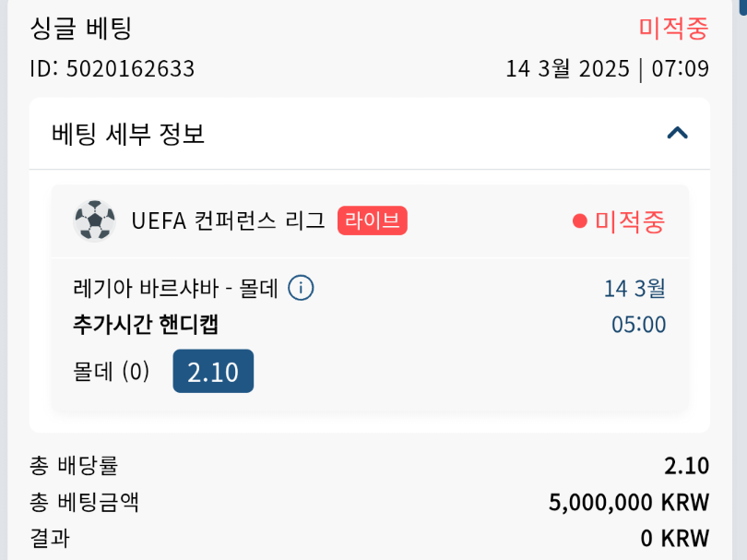Viewport: 747px width, 560px height.
Task: Click the 베팅 세부 정보 header title
Action: tap(128, 134)
